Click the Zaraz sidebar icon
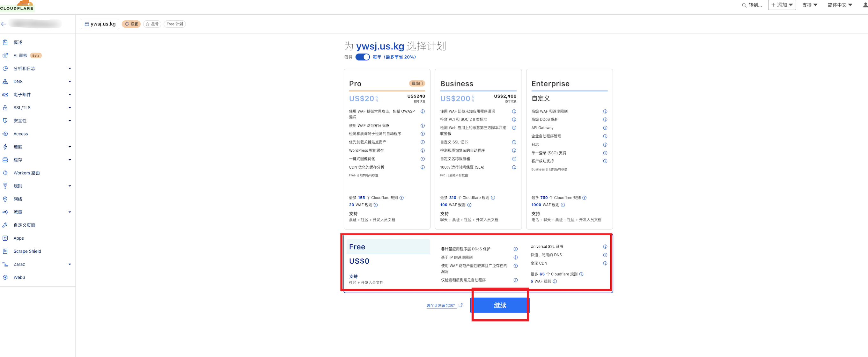This screenshot has height=357, width=868. pos(5,264)
